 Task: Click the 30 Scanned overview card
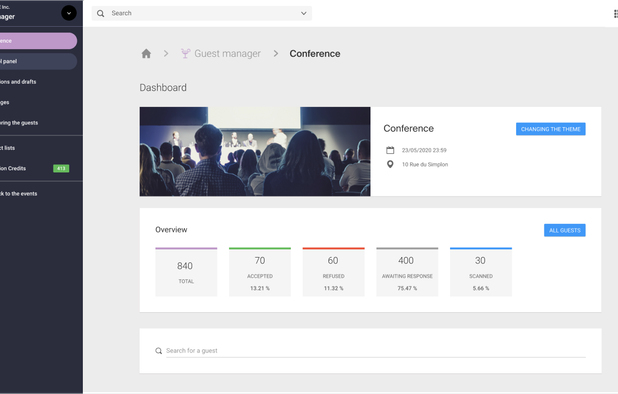pos(481,272)
